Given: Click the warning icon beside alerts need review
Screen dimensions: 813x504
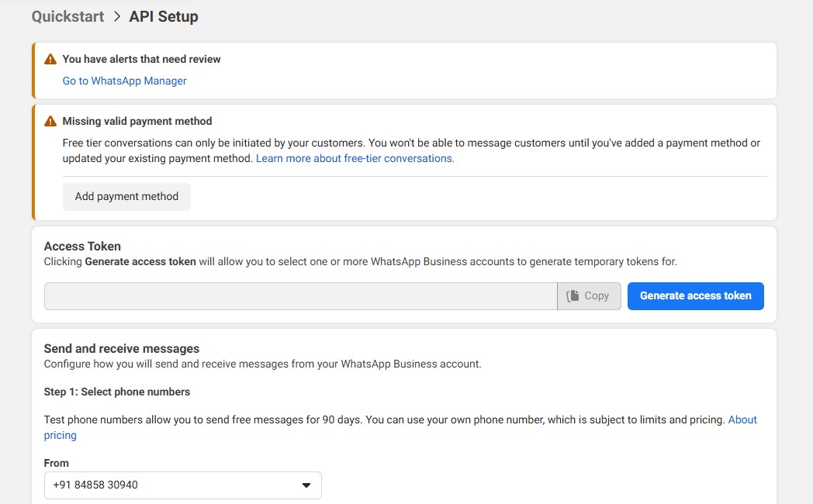Looking at the screenshot, I should (50, 59).
